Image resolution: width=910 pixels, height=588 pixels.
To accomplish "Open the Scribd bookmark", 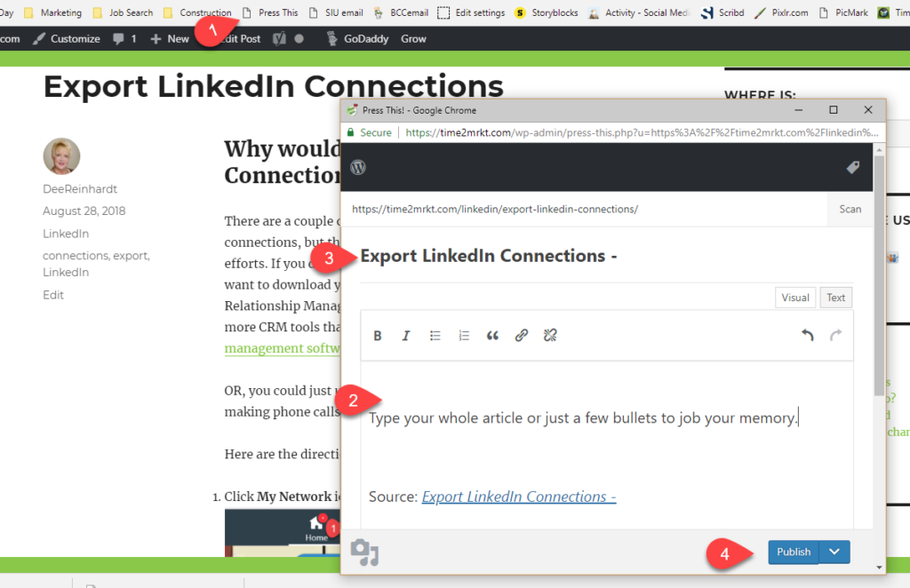I will 722,12.
